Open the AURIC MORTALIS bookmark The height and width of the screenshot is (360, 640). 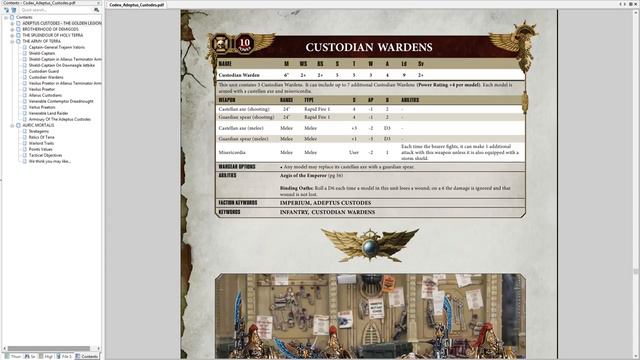(38, 125)
